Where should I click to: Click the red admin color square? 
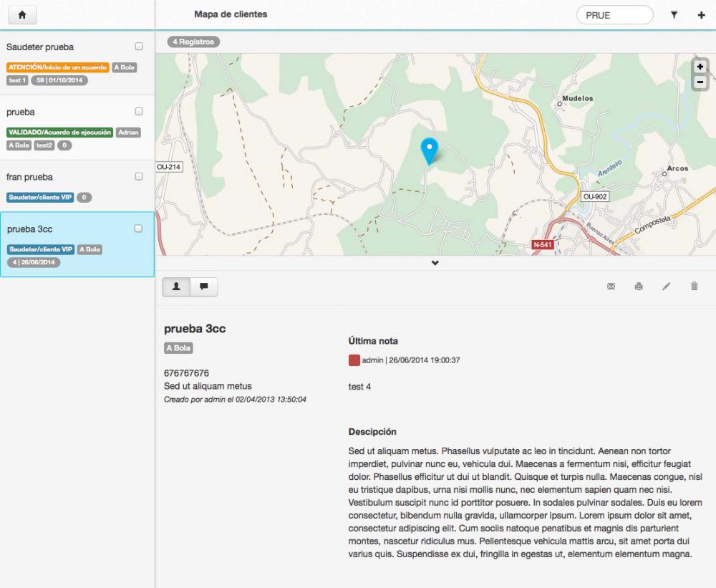[x=354, y=360]
